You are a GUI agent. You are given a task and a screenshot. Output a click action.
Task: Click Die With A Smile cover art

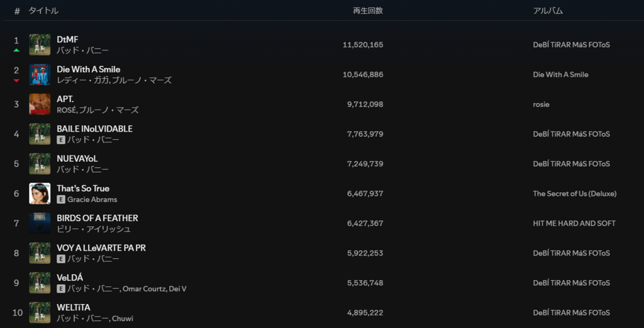click(40, 74)
